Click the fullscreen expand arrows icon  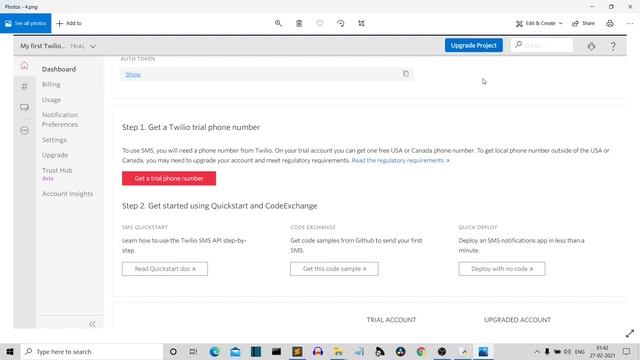tap(630, 333)
